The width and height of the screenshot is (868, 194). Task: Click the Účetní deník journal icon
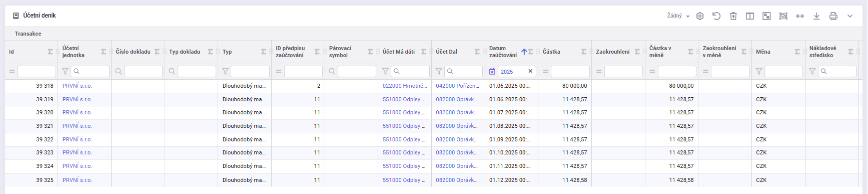tap(16, 16)
